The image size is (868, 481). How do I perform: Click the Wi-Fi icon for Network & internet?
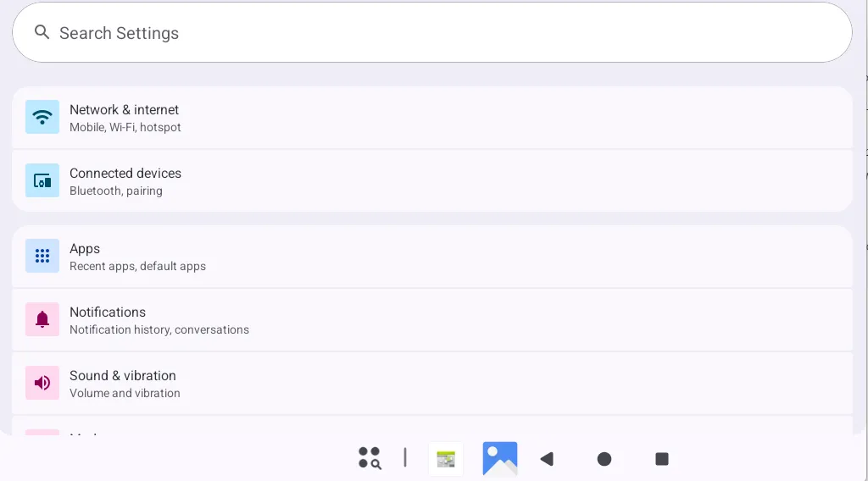click(42, 117)
